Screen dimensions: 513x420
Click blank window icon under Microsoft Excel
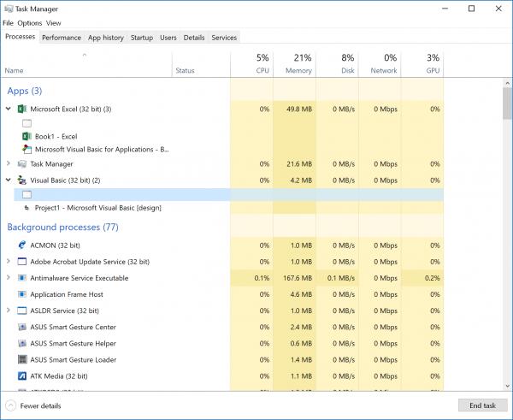(27, 123)
